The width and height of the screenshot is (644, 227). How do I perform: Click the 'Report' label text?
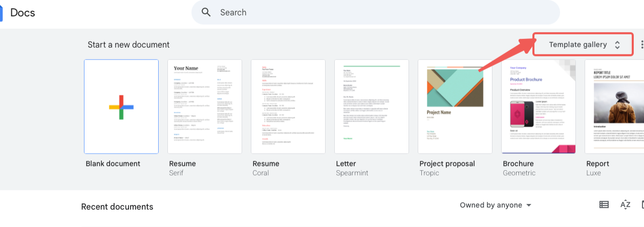pos(598,163)
